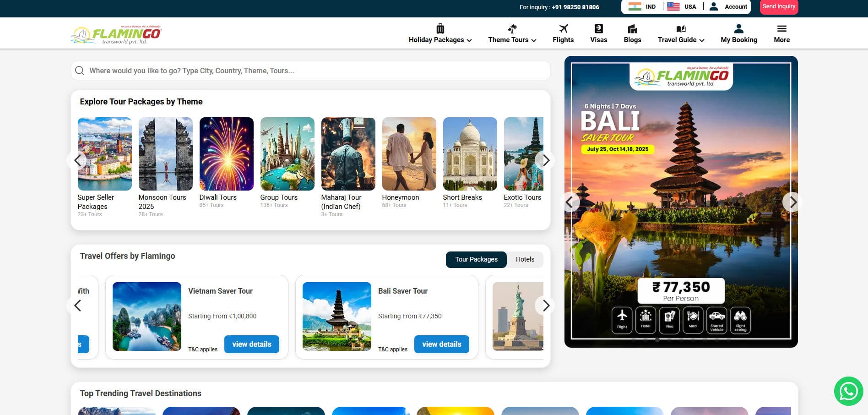Open My Booking user icon
Viewport: 868px width, 415px height.
tap(738, 29)
